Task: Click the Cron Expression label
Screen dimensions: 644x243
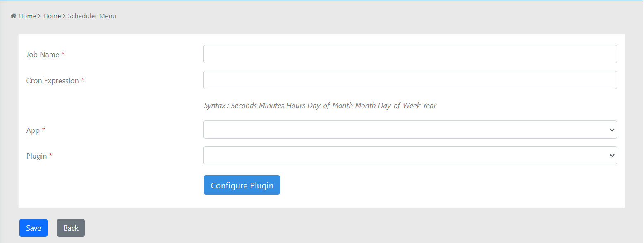Action: click(53, 81)
